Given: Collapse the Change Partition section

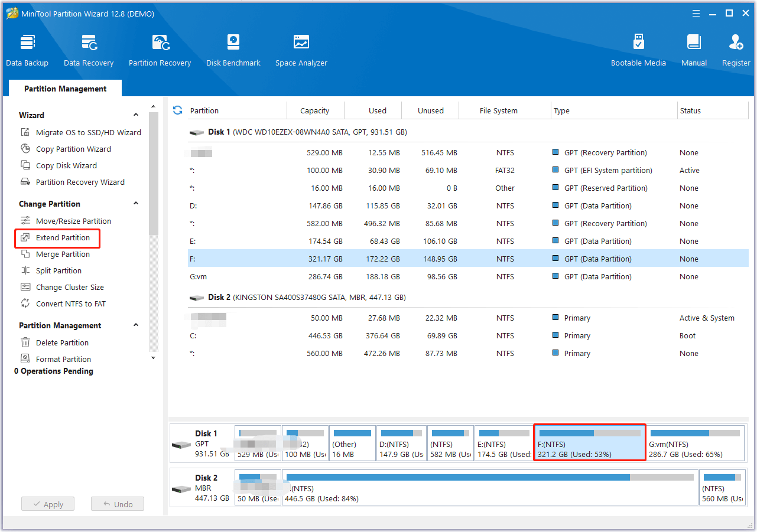Looking at the screenshot, I should click(136, 204).
